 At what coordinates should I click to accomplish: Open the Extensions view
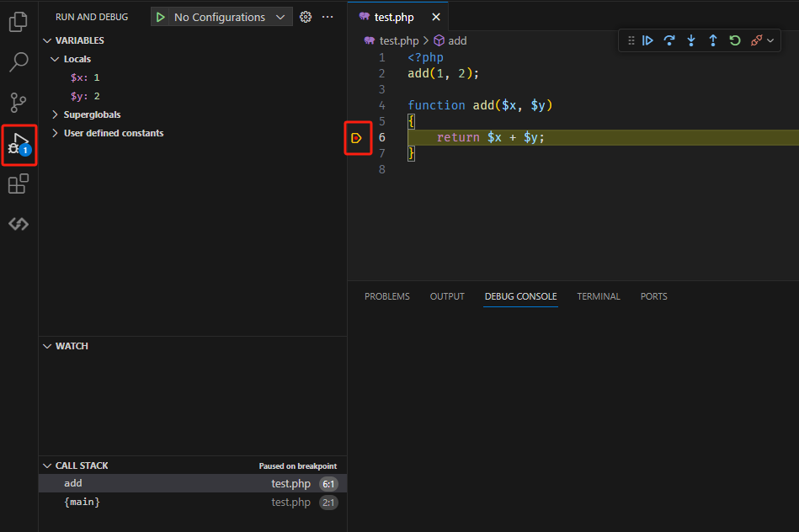[x=19, y=184]
